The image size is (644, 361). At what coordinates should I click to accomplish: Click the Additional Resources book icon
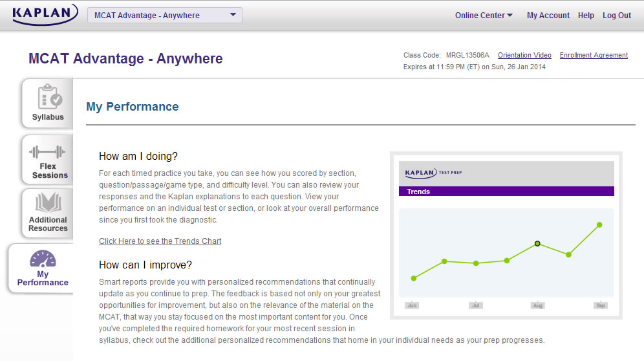(x=48, y=202)
